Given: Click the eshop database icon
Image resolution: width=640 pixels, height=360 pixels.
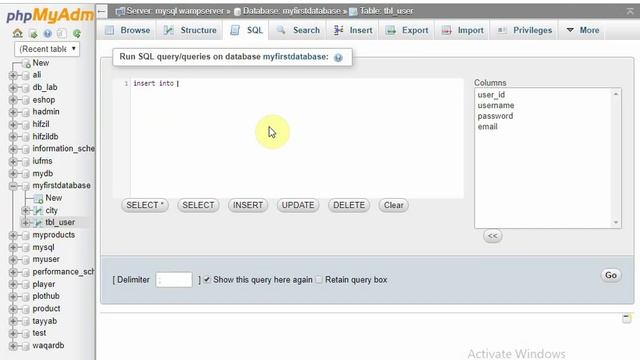Looking at the screenshot, I should 26,100.
